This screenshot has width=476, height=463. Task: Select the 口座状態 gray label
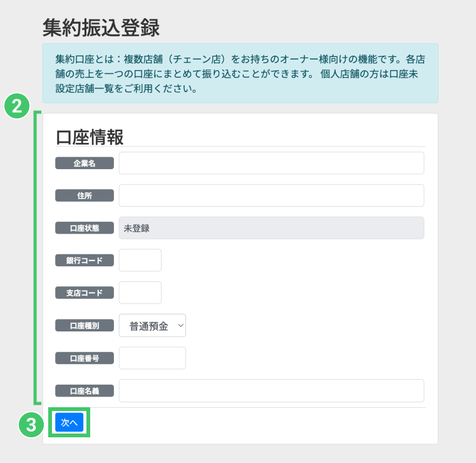click(85, 228)
